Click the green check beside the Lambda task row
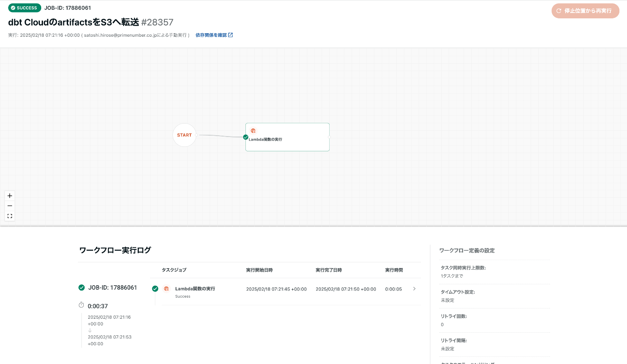 pos(155,289)
